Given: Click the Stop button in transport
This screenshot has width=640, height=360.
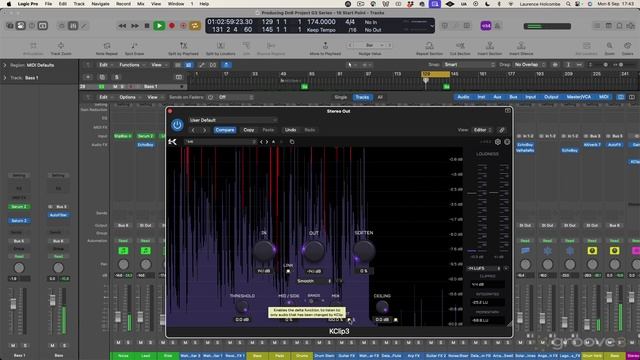Looking at the screenshot, I should click(147, 26).
